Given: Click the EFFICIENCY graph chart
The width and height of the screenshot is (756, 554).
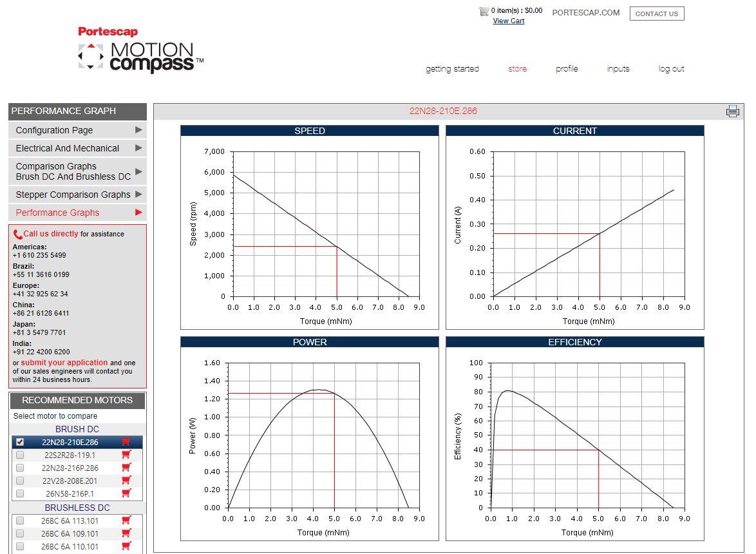Looking at the screenshot, I should [x=574, y=439].
